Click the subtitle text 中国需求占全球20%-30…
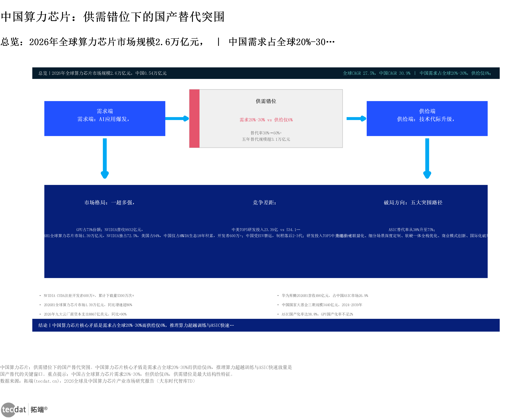The image size is (532, 418). click(282, 42)
